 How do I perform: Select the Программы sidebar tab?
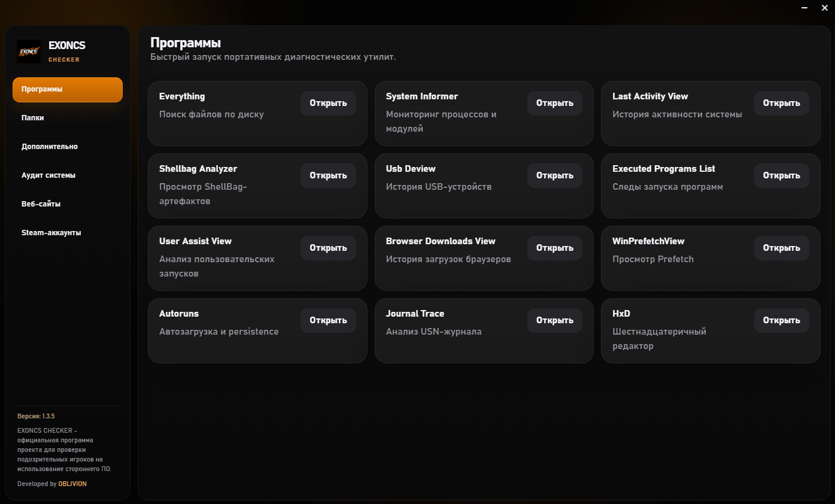pos(68,89)
